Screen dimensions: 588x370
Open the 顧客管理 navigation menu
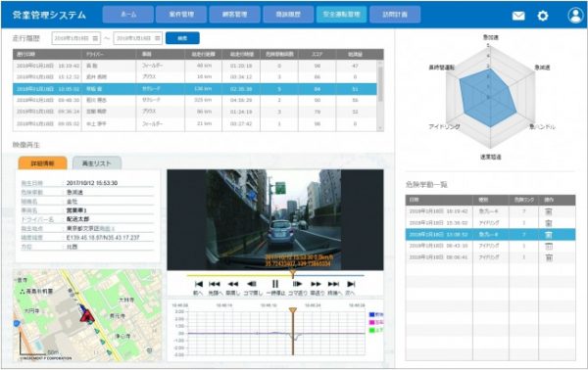tap(235, 15)
